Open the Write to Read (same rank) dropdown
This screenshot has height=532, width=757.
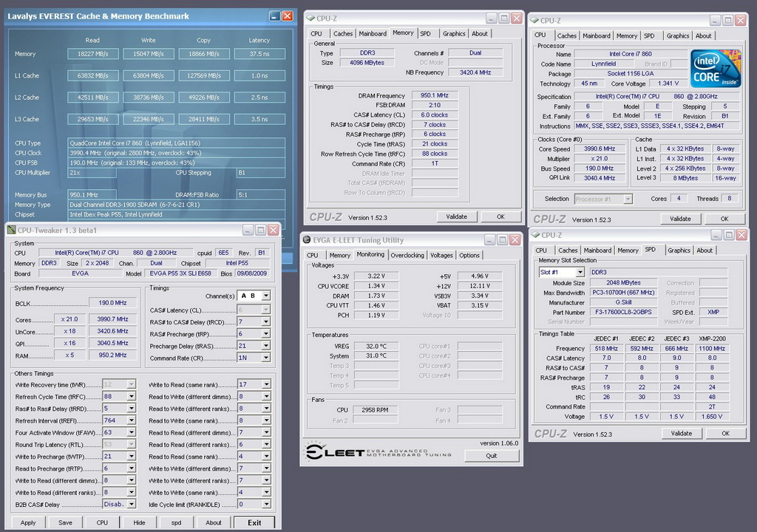266,384
